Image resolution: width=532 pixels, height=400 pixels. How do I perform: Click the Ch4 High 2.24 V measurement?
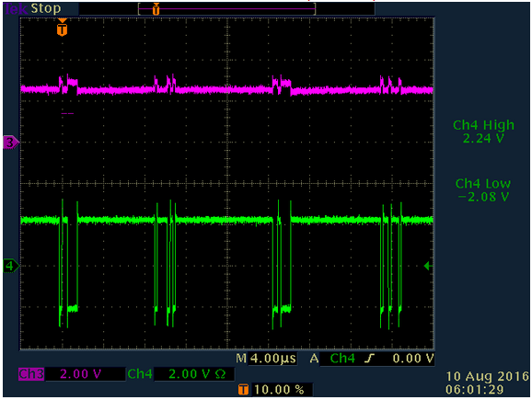(483, 131)
